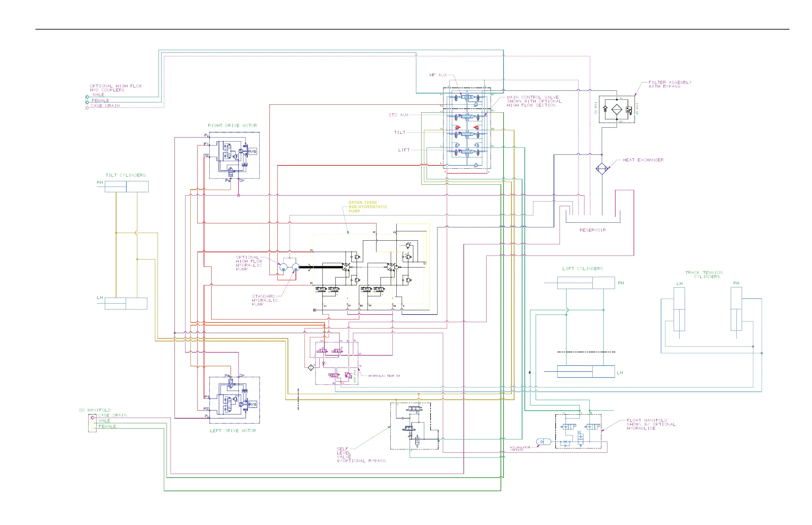Image resolution: width=812 pixels, height=525 pixels.
Task: Select the TILT CYLINDERS label
Action: pyautogui.click(x=126, y=175)
